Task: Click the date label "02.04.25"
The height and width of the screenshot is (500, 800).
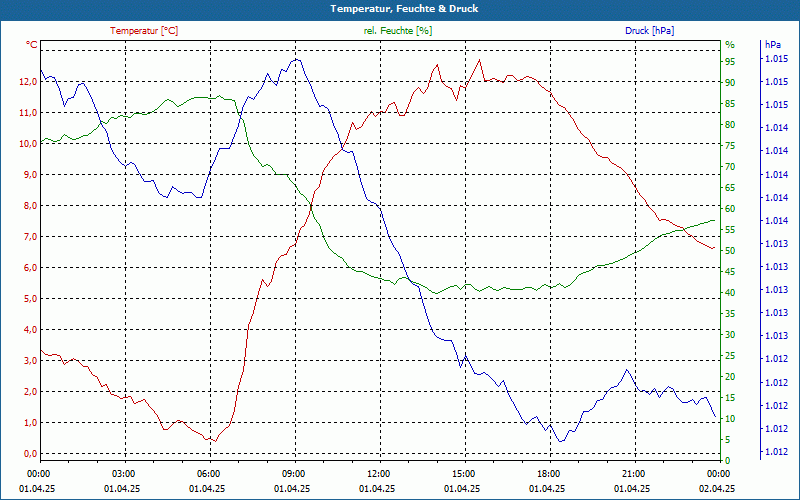Action: 717,489
